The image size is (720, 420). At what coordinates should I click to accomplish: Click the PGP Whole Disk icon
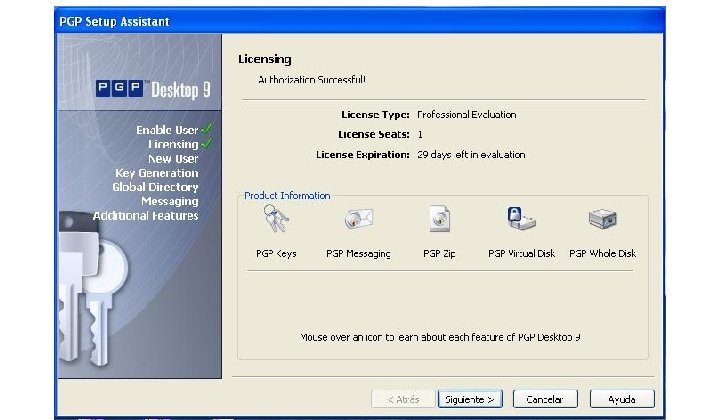pos(602,218)
